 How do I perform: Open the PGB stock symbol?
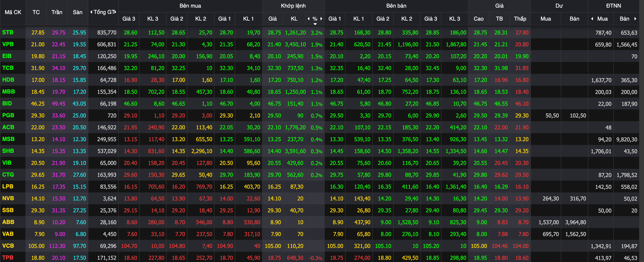[8, 115]
